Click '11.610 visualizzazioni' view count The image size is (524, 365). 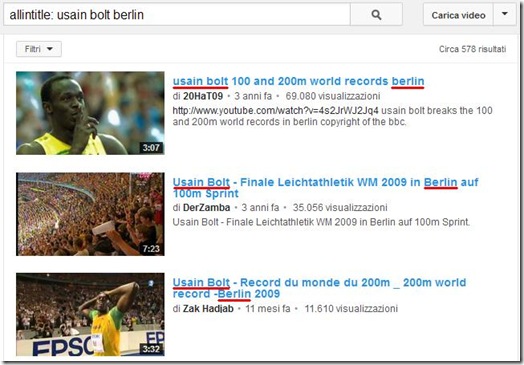[351, 309]
